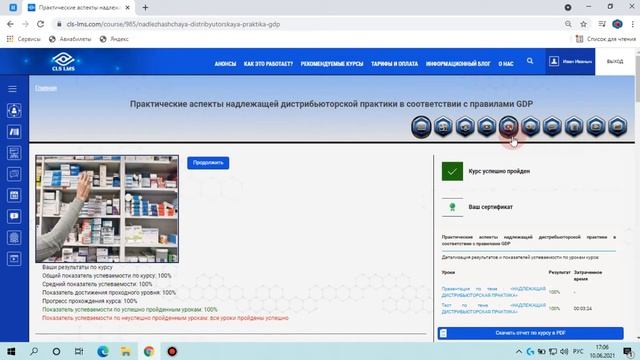Screen dimensions: 640x360
Task: Click the Главная breadcrumb link
Action: tap(46, 88)
